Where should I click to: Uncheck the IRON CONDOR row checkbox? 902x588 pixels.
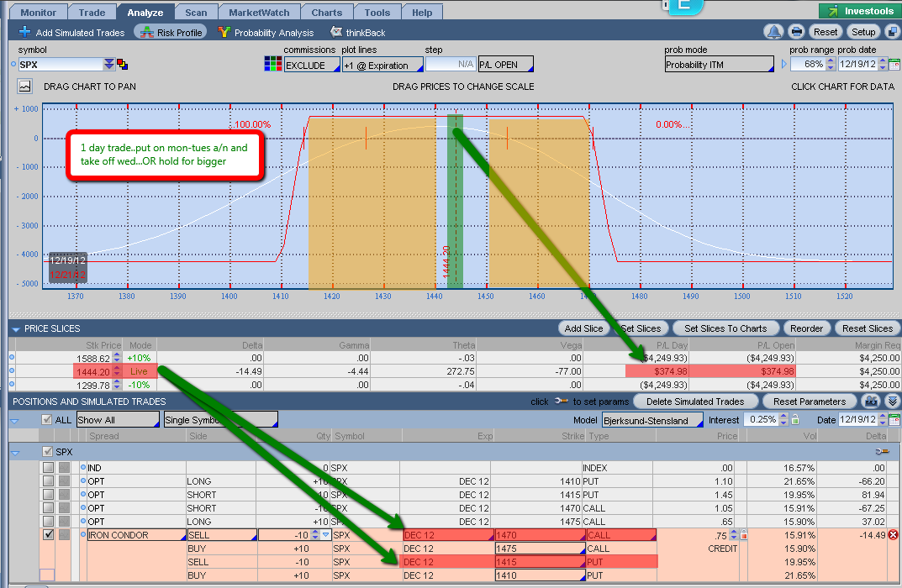[48, 535]
